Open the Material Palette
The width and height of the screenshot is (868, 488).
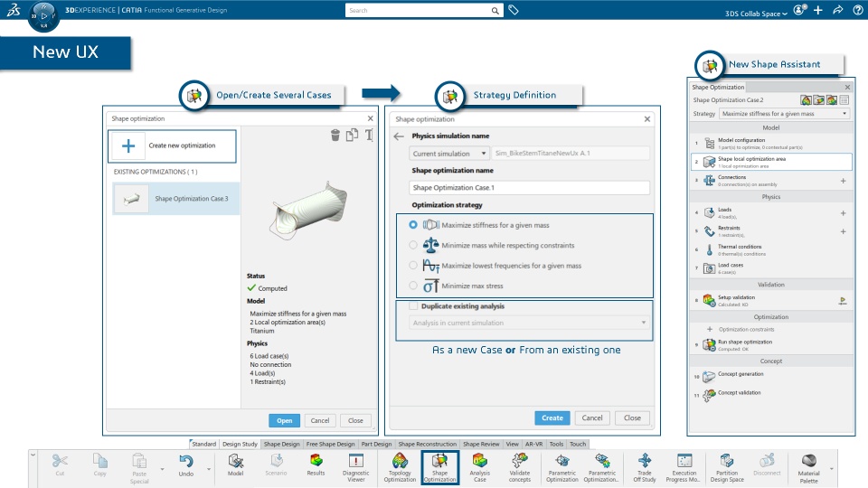[x=808, y=469]
